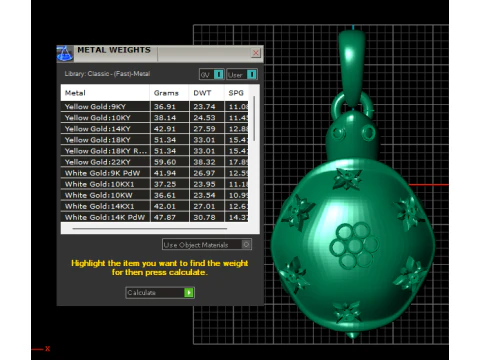Click the 27.59 DWT value
This screenshot has width=480, height=360.
click(x=204, y=129)
